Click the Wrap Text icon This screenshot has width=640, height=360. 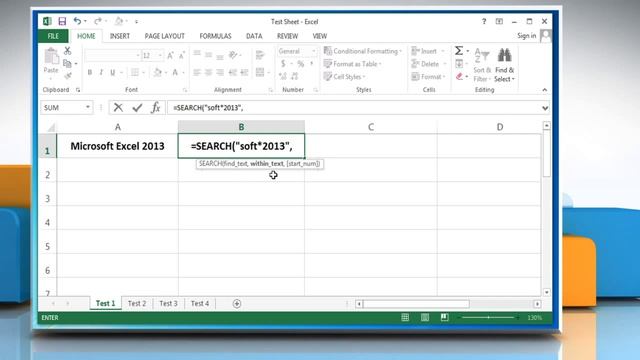pyautogui.click(x=260, y=55)
